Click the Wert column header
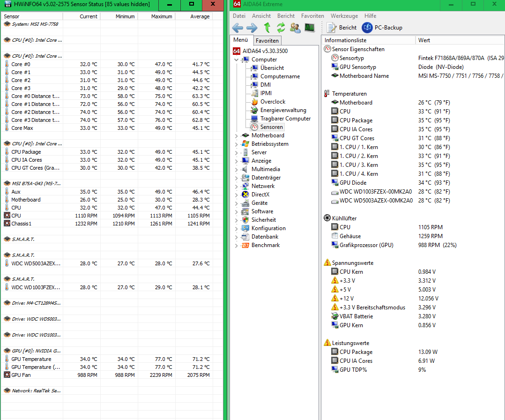The width and height of the screenshot is (505, 420). (460, 40)
